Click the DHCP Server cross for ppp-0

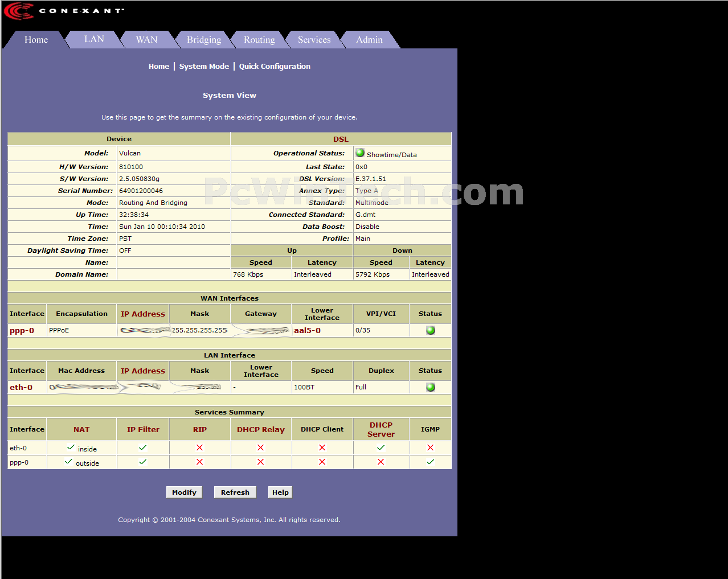[x=381, y=462]
